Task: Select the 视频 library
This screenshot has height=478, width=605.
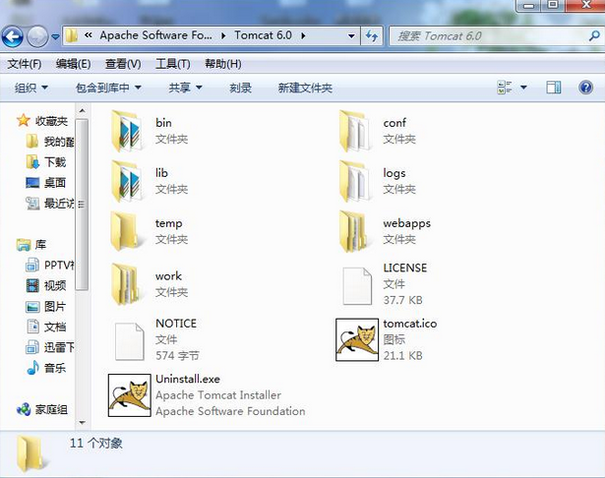Action: [55, 285]
